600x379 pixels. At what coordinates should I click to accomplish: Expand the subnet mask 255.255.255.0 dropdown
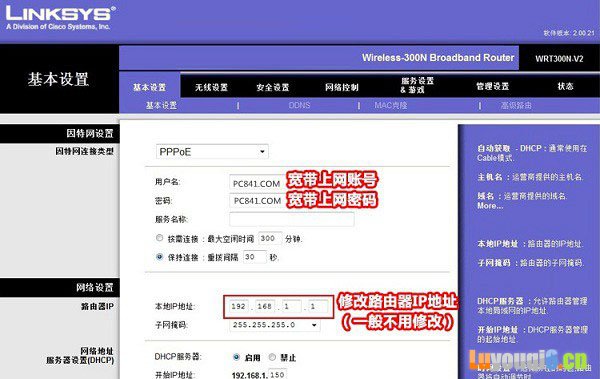coord(274,325)
